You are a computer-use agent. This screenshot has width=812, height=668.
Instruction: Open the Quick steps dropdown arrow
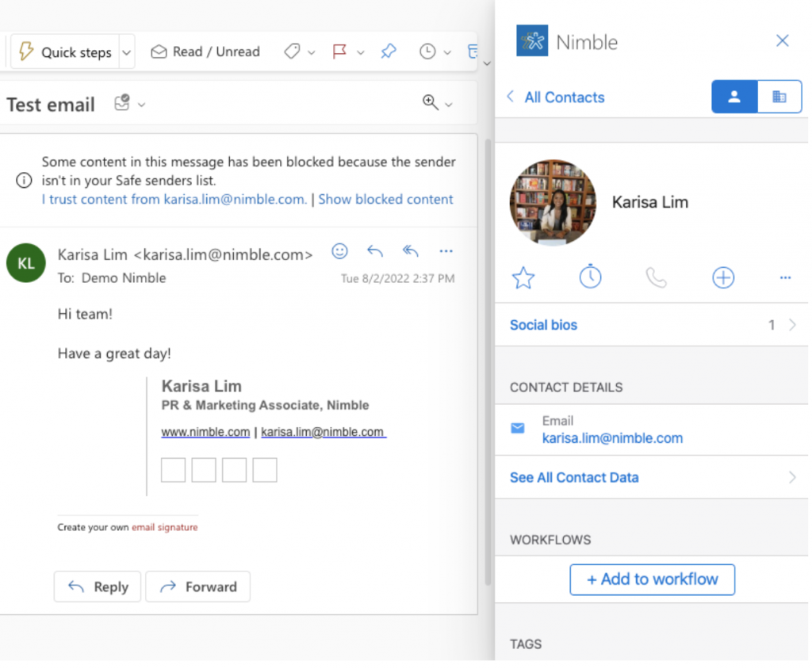[x=127, y=52]
